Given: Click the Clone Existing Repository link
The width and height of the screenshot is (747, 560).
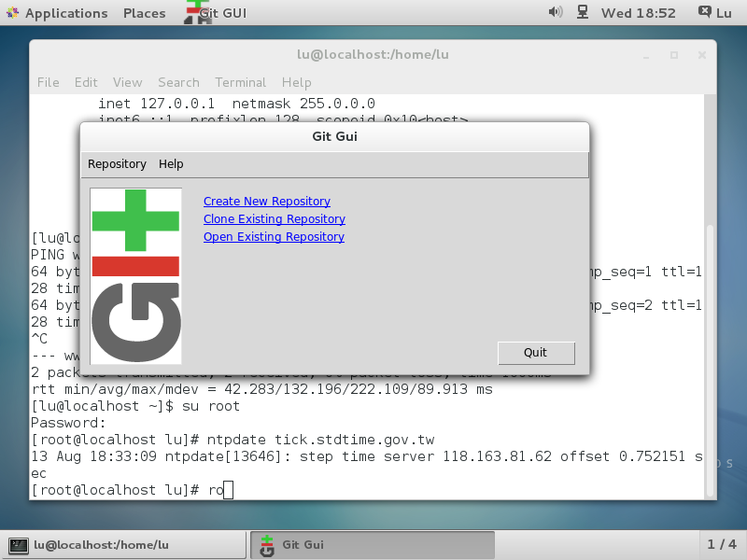Looking at the screenshot, I should (275, 219).
